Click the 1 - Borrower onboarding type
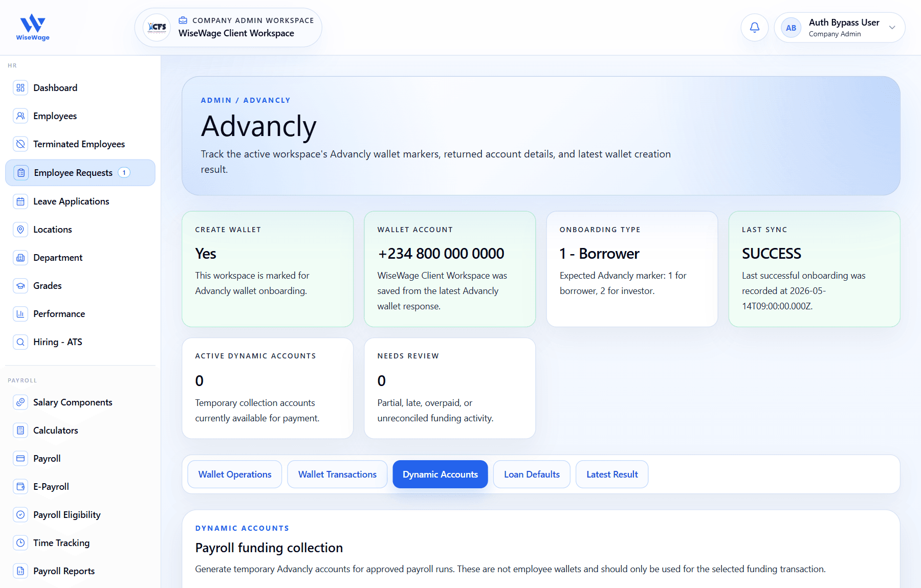Viewport: 921px width, 588px height. (x=599, y=254)
